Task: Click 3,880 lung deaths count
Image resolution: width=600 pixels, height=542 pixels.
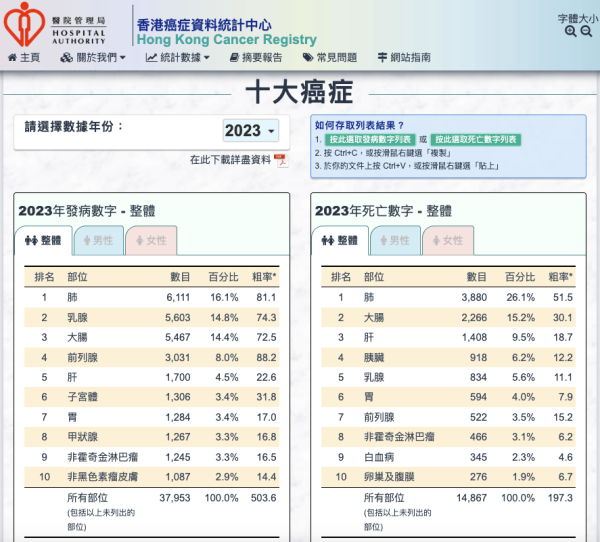Action: click(474, 297)
